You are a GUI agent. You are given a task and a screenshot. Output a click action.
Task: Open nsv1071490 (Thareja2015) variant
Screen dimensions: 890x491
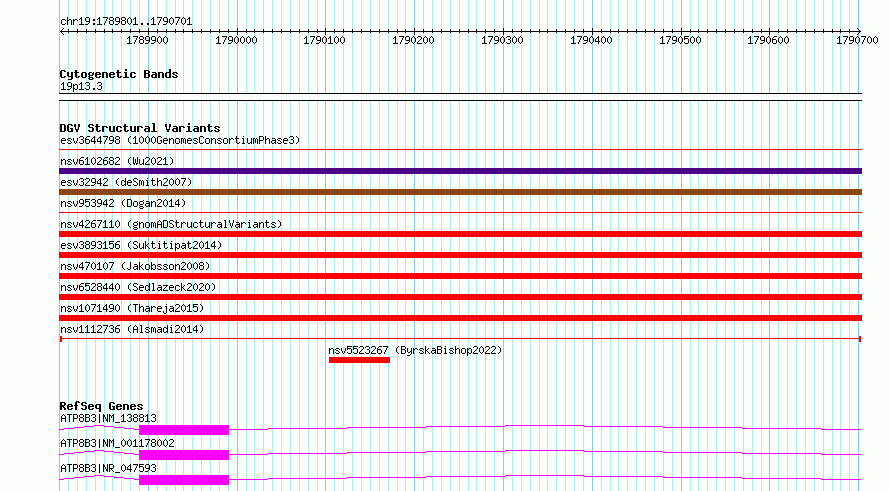pos(132,308)
